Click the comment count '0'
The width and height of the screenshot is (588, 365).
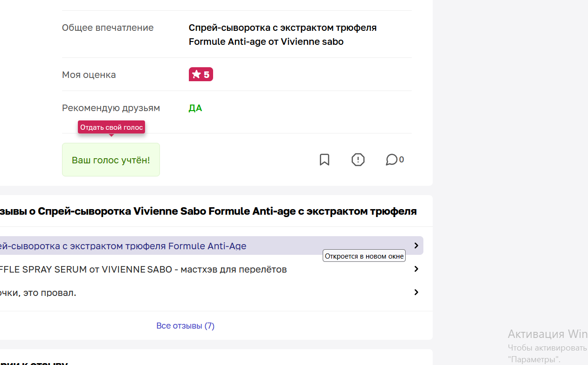tap(401, 160)
